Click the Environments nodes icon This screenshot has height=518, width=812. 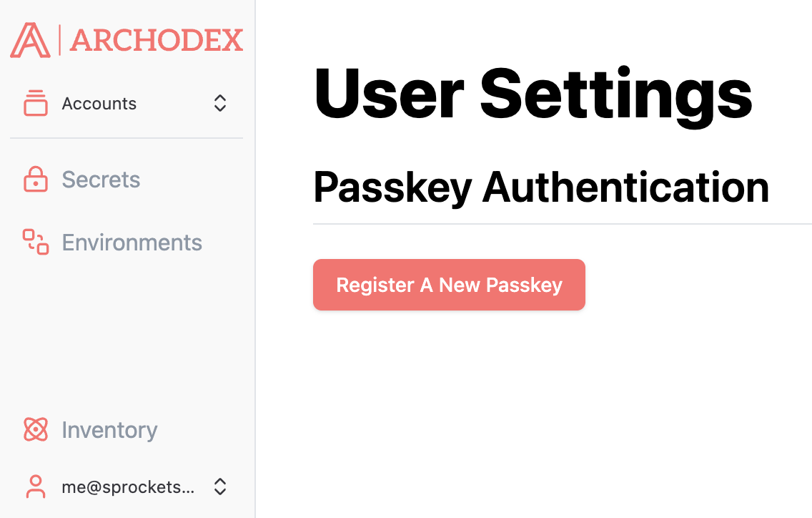[x=34, y=243]
